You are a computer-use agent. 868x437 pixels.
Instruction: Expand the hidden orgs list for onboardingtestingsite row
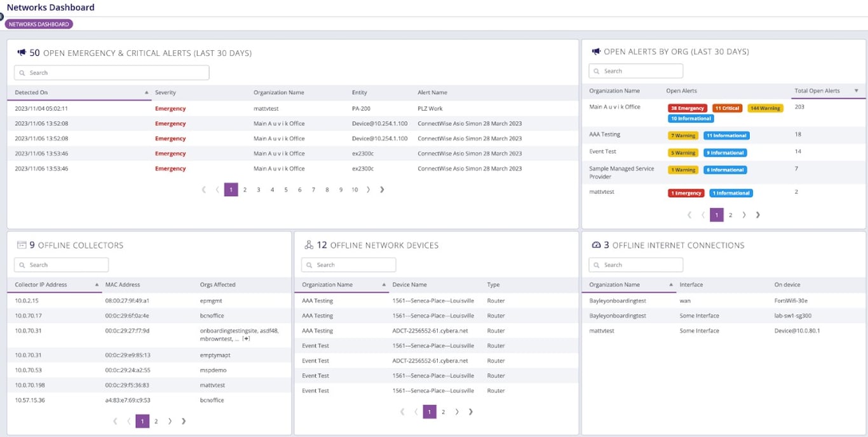pos(247,338)
